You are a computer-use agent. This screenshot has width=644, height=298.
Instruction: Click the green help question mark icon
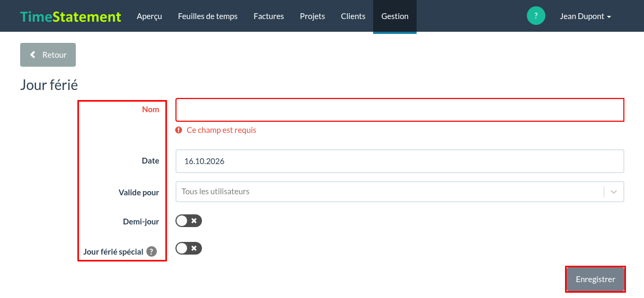(536, 16)
